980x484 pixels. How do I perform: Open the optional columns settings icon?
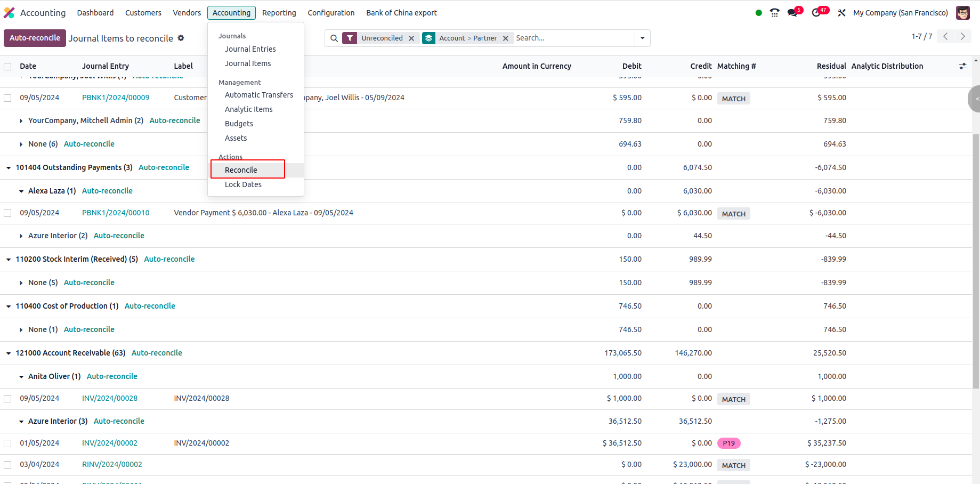pyautogui.click(x=962, y=66)
